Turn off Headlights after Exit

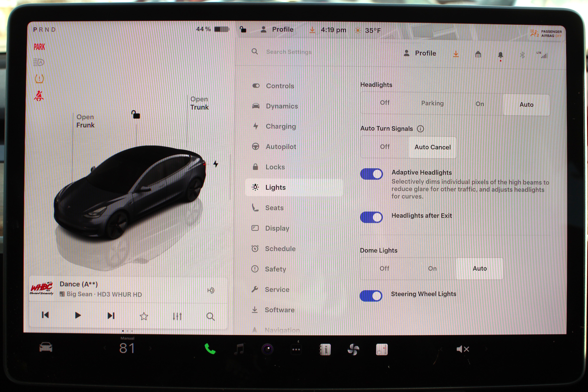click(371, 217)
